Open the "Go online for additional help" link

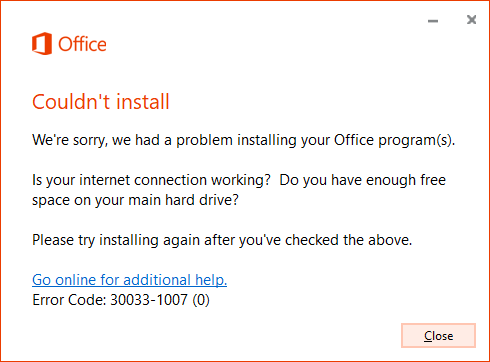click(x=129, y=280)
